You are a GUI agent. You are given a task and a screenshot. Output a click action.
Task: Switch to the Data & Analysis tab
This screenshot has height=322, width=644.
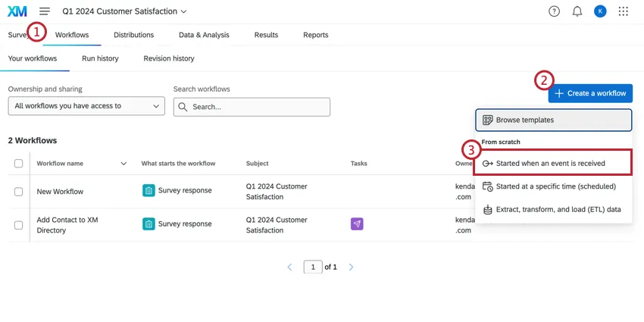click(204, 35)
